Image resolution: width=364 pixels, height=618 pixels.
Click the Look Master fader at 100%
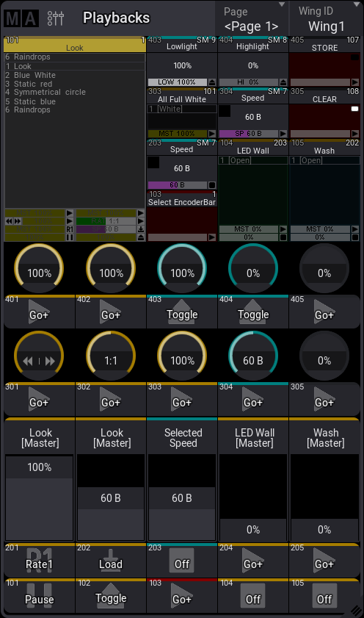[40, 497]
